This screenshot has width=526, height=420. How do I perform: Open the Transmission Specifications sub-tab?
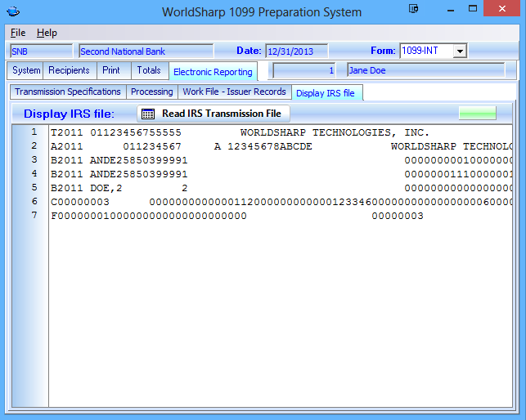tap(68, 92)
